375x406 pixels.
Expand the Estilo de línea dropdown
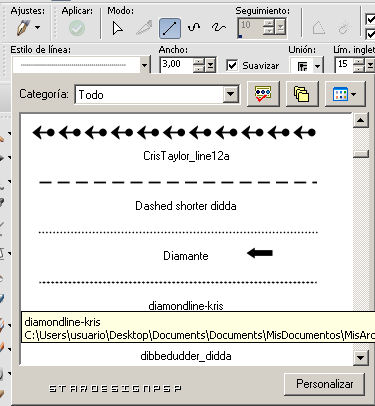click(x=144, y=65)
